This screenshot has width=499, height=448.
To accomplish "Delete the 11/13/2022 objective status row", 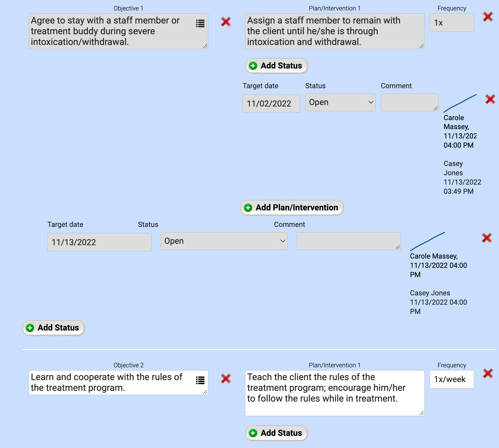I will click(487, 238).
